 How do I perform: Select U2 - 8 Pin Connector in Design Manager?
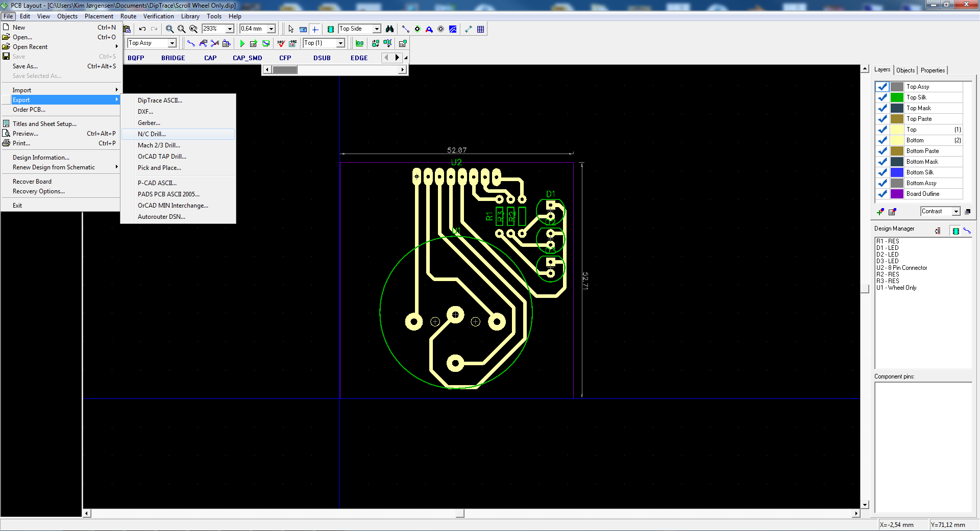coord(902,268)
